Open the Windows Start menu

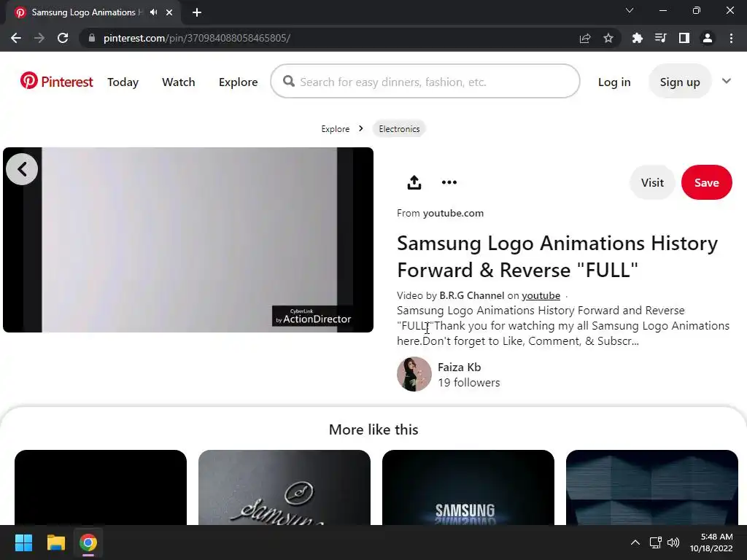pos(23,542)
